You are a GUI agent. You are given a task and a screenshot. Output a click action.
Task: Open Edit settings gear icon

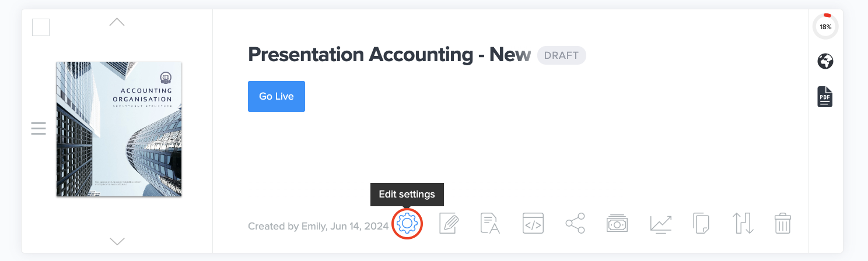pos(407,224)
